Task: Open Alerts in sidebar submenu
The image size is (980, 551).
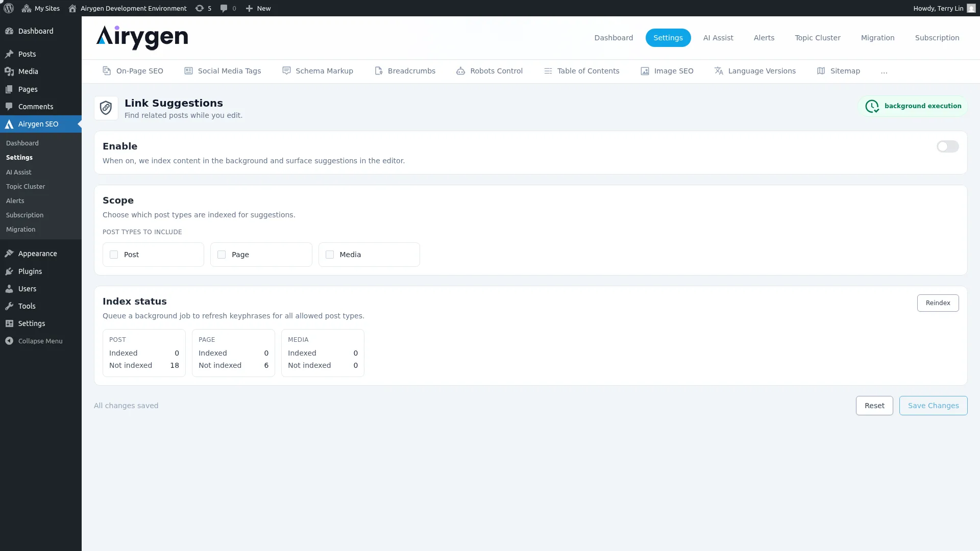Action: click(15, 201)
